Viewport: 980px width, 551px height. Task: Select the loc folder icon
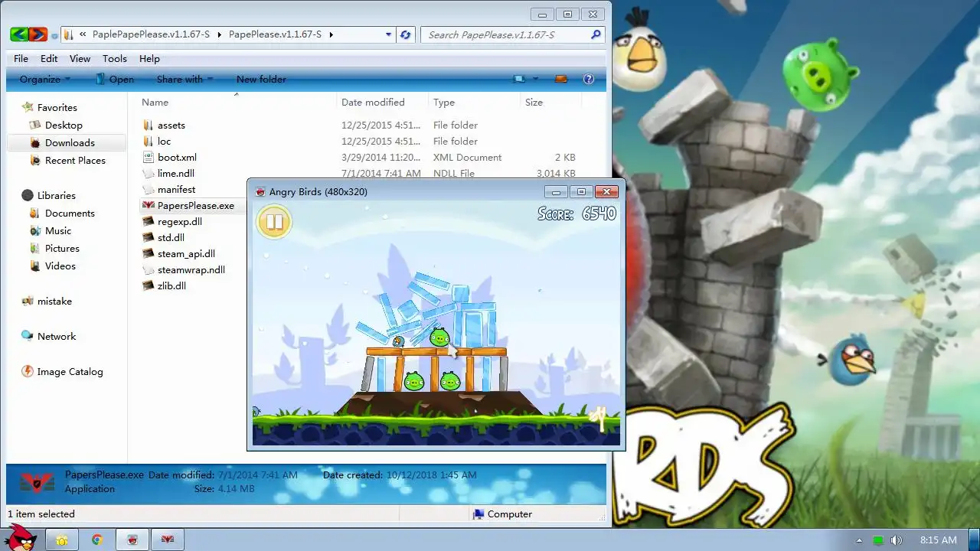149,141
